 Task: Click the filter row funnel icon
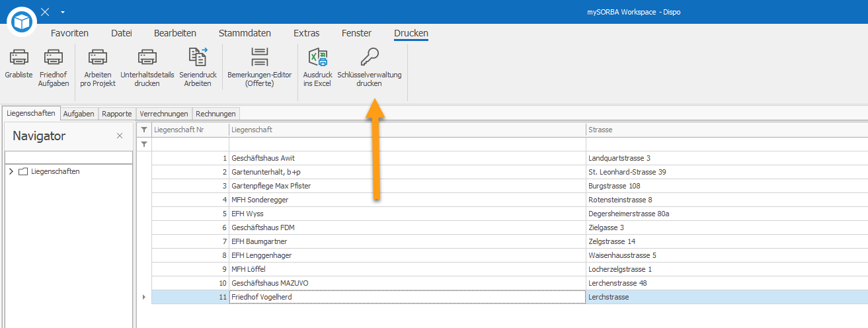(x=144, y=143)
